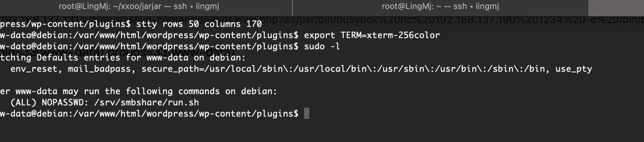
Task: Open the 'root@LingMj: ~ — ssh' tab
Action: pos(440,7)
